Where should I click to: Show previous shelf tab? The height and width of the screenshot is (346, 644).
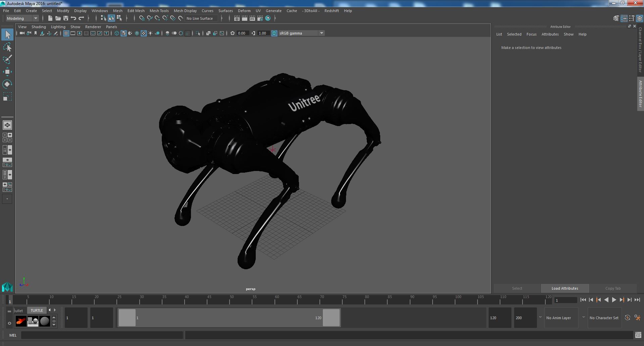(x=50, y=310)
